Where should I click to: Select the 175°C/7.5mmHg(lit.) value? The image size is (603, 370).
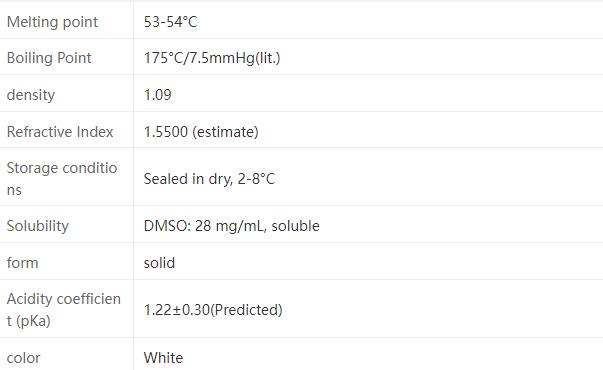click(x=212, y=58)
